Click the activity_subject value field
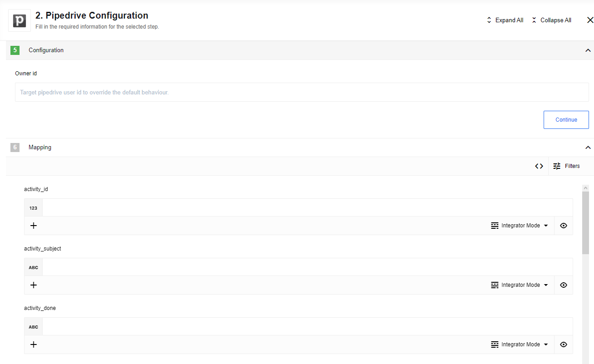The height and width of the screenshot is (364, 594). click(307, 267)
